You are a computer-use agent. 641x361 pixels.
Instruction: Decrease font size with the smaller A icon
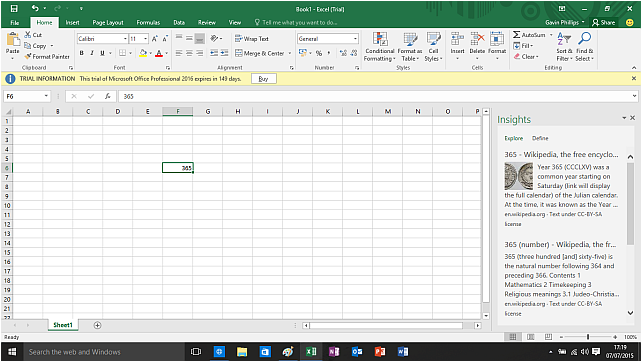[x=165, y=39]
